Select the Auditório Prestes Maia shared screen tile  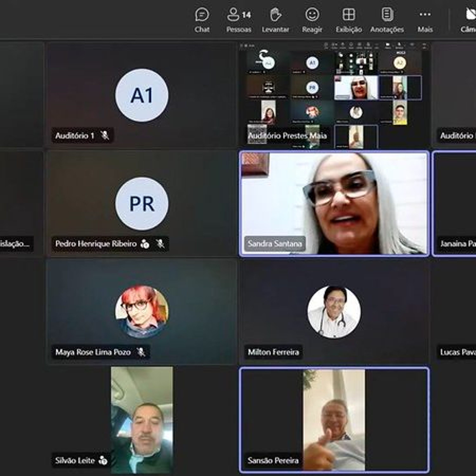(335, 95)
